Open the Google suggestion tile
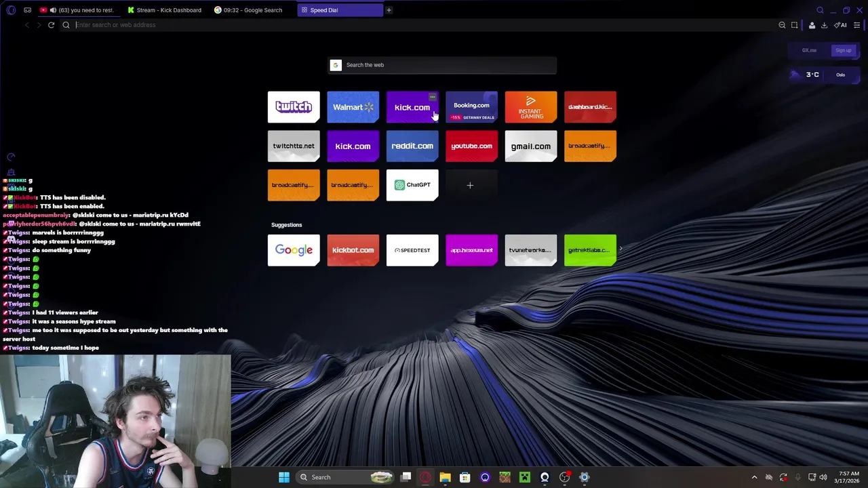The height and width of the screenshot is (488, 868). [x=294, y=250]
